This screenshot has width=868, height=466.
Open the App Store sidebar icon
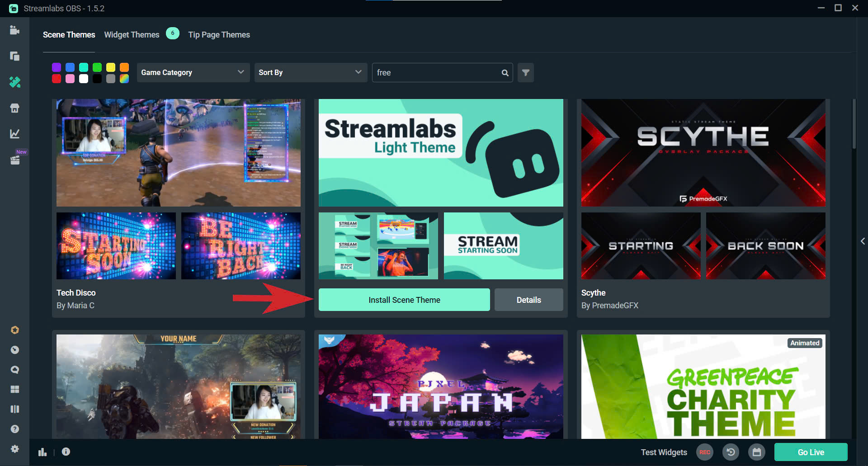[14, 108]
